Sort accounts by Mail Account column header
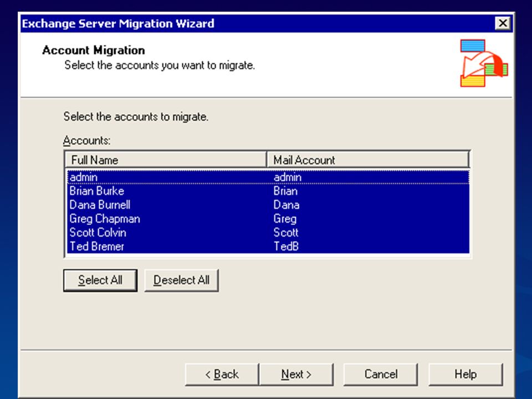The width and height of the screenshot is (532, 399). point(368,160)
